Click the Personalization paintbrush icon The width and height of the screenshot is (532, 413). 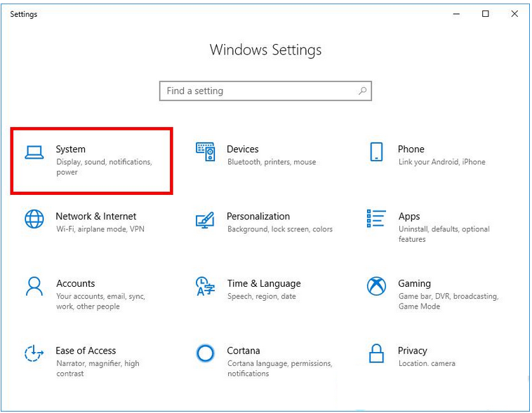tap(205, 220)
